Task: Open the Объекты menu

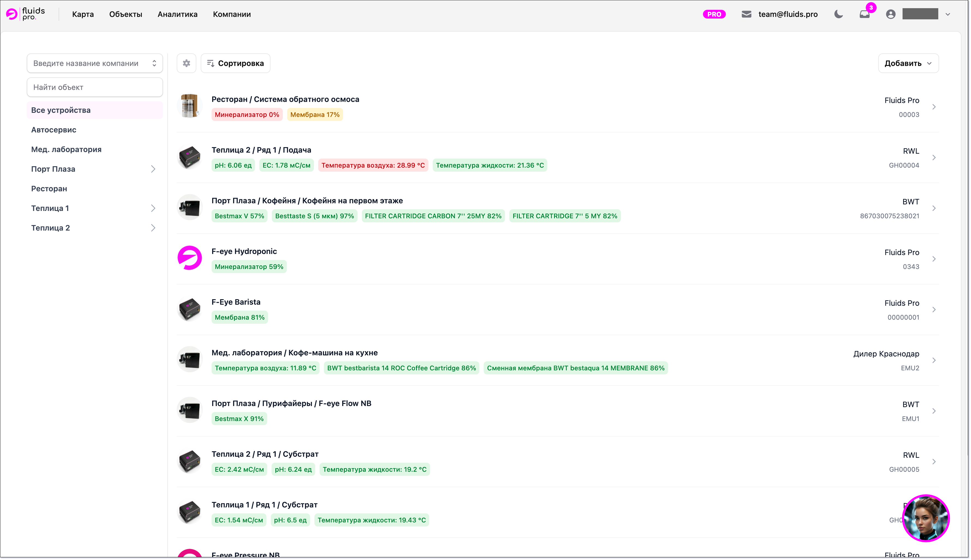Action: point(125,14)
